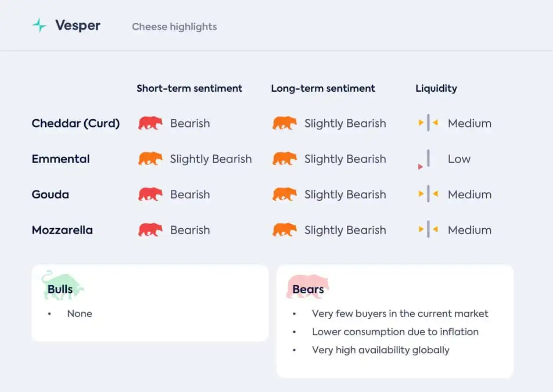
Task: Click the Gouda Medium liquidity indicator
Action: [x=428, y=194]
